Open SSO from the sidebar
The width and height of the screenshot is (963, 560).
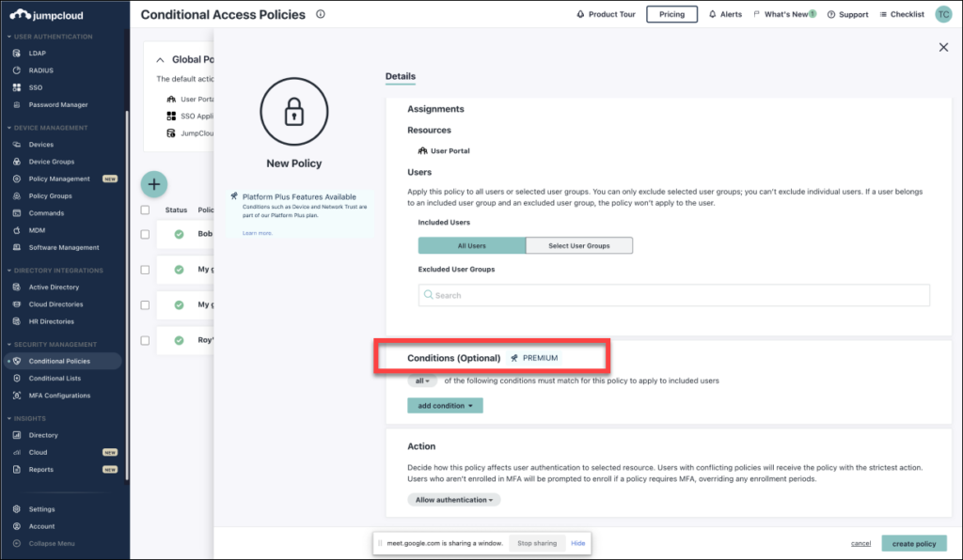point(34,87)
